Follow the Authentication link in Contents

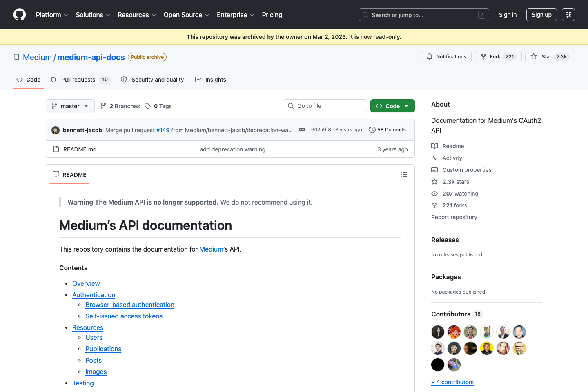[94, 295]
